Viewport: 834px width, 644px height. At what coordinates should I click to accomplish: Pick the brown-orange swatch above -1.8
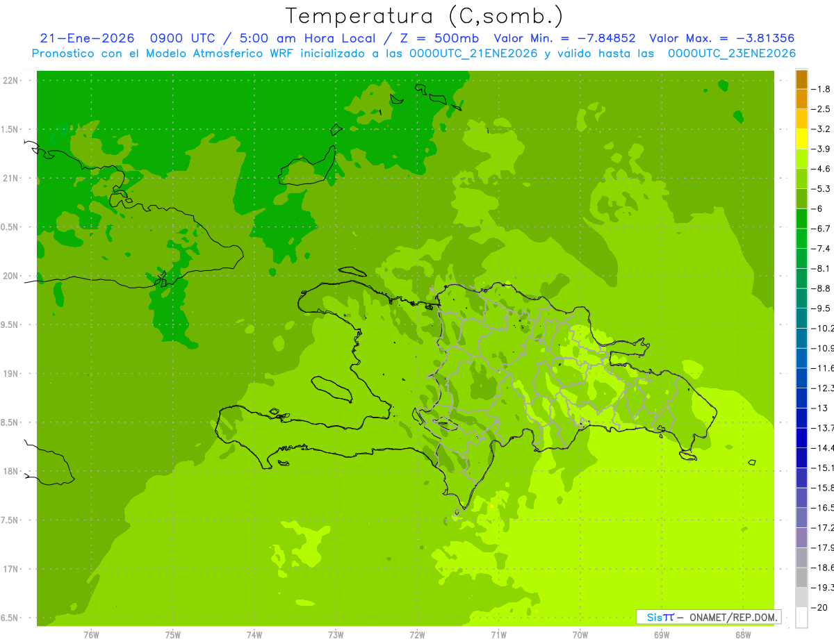801,79
